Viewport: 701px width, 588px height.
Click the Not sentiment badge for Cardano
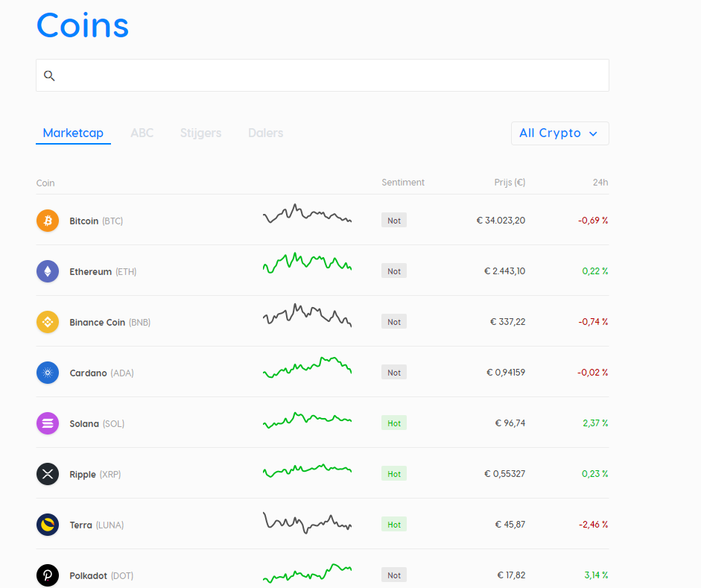[x=394, y=372]
